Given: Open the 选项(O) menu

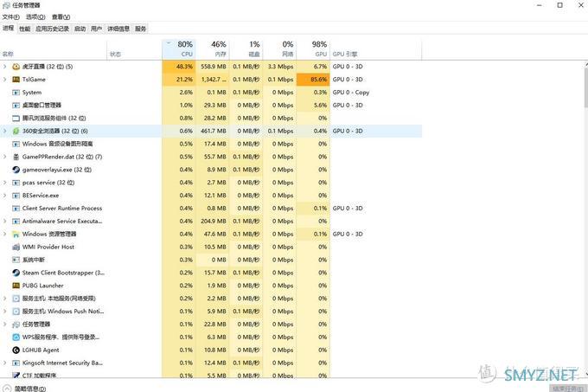Looking at the screenshot, I should 35,17.
